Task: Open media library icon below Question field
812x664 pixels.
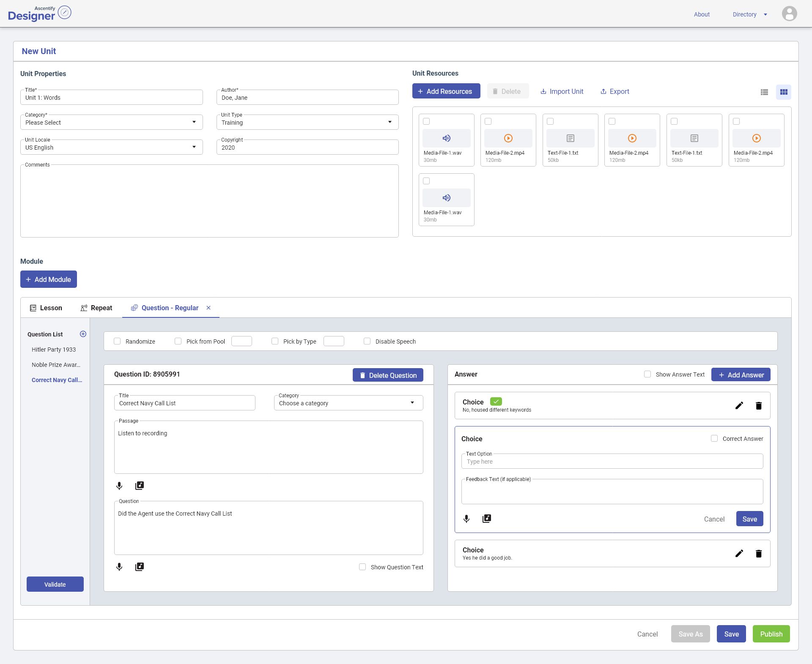Action: (x=140, y=567)
